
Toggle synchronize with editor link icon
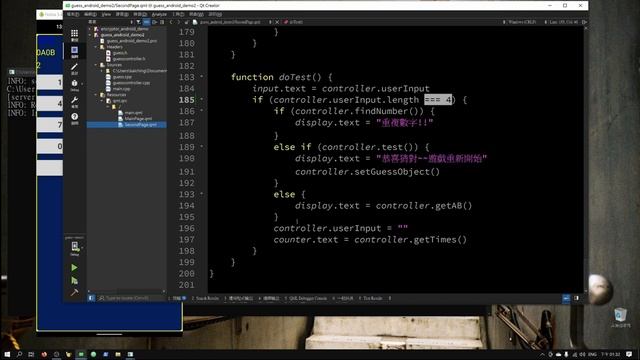tap(146, 22)
